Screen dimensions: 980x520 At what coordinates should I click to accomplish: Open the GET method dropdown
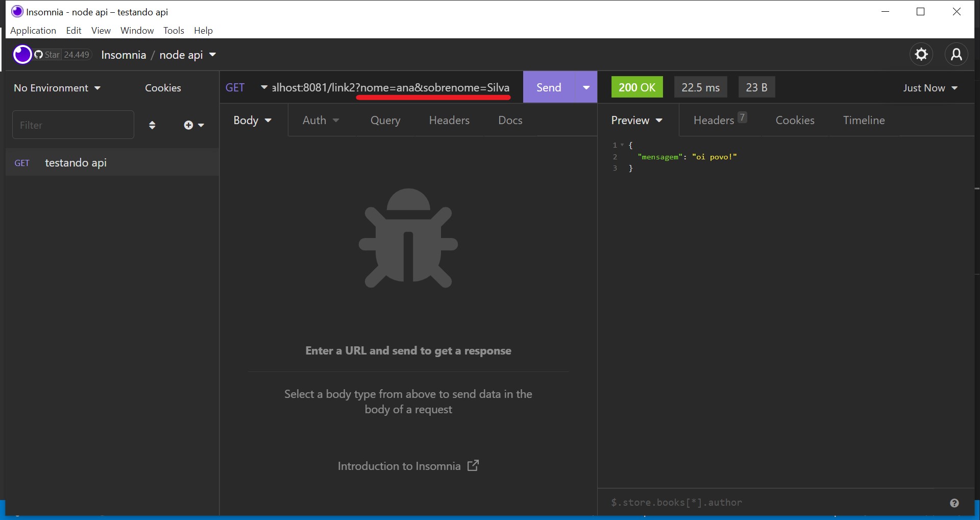[246, 87]
